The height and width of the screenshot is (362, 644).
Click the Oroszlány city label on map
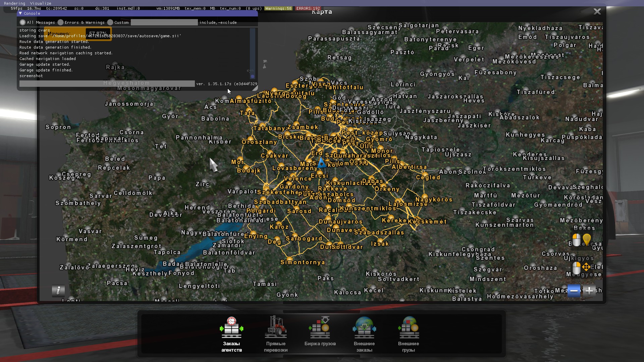[259, 142]
